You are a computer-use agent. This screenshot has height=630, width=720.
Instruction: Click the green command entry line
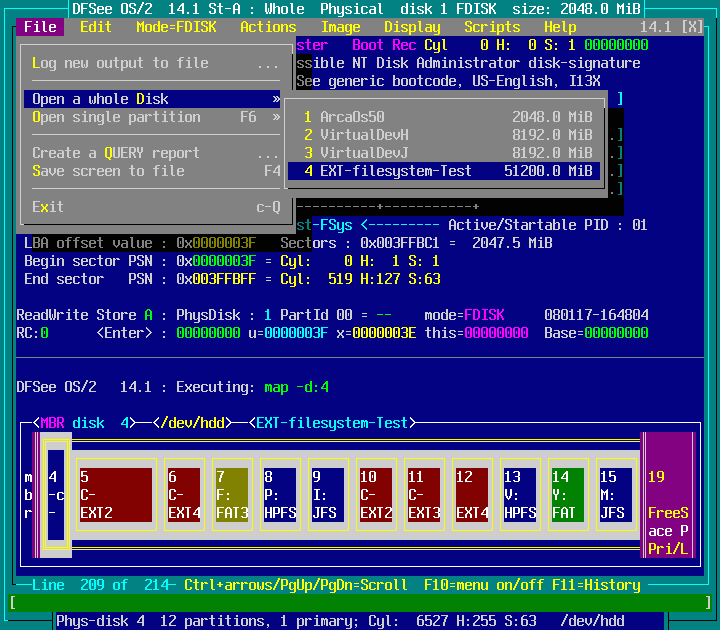360,603
